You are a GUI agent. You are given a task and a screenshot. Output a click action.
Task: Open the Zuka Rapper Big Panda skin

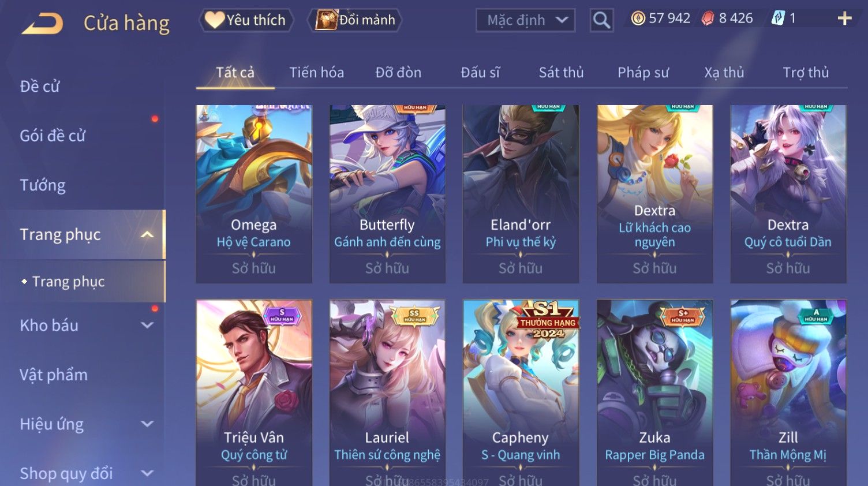(x=654, y=392)
